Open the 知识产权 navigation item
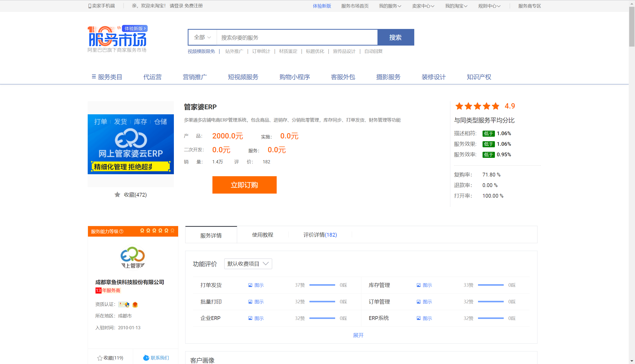This screenshot has width=635, height=364. tap(479, 77)
